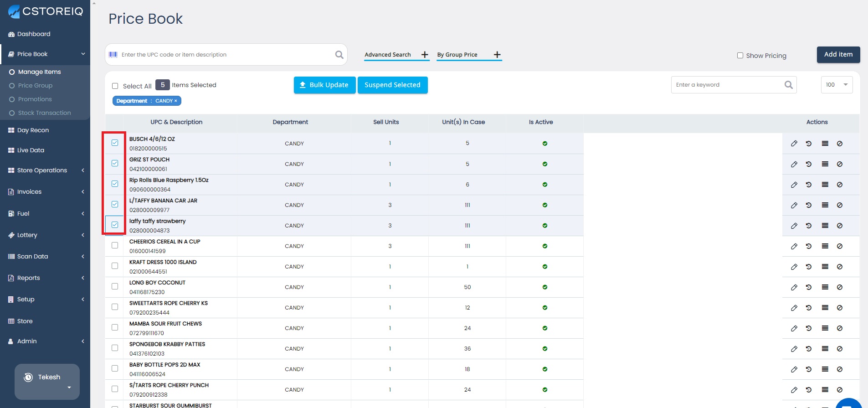The width and height of the screenshot is (868, 408).
Task: Open Promotions submenu item
Action: pyautogui.click(x=35, y=99)
